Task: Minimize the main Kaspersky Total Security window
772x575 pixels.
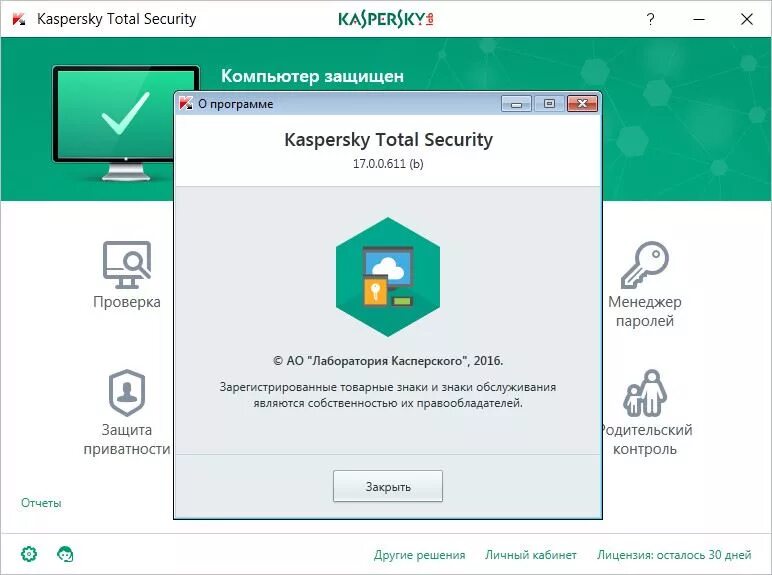Action: [x=699, y=19]
